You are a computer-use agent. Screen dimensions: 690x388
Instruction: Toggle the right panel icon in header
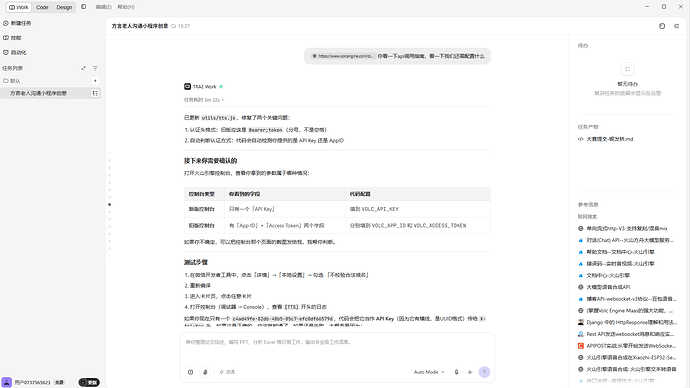677,26
